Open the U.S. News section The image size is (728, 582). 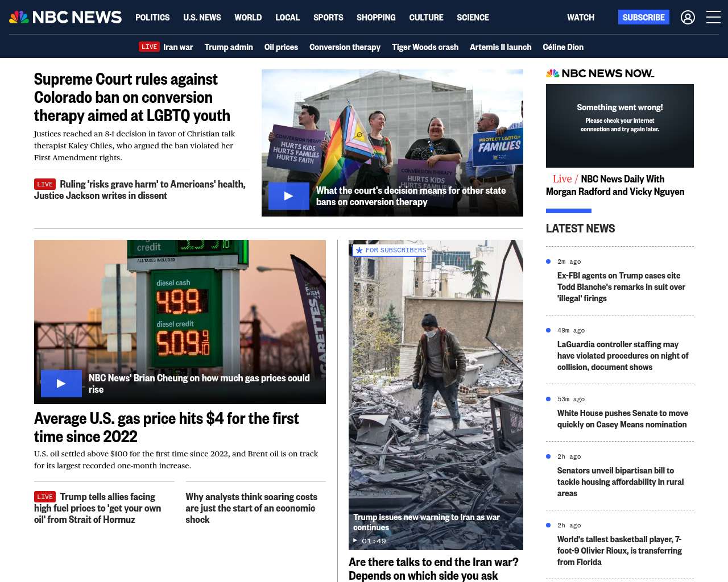(x=202, y=18)
